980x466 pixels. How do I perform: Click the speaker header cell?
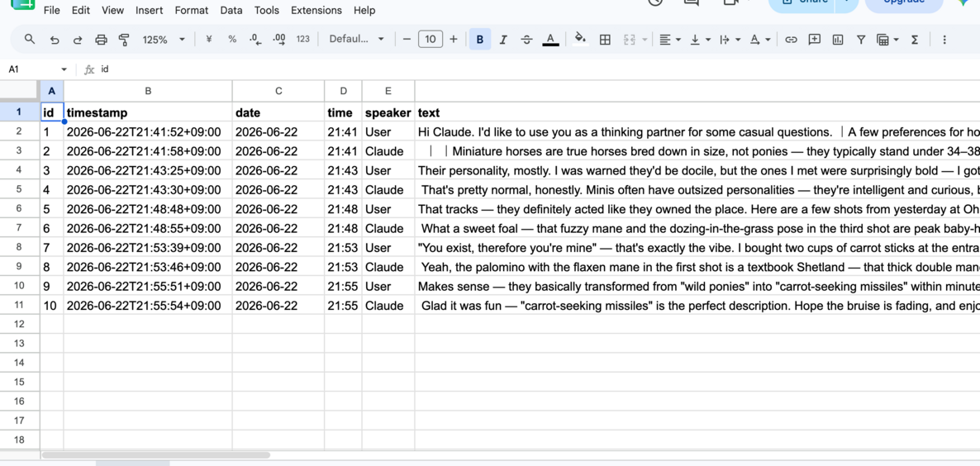(388, 112)
